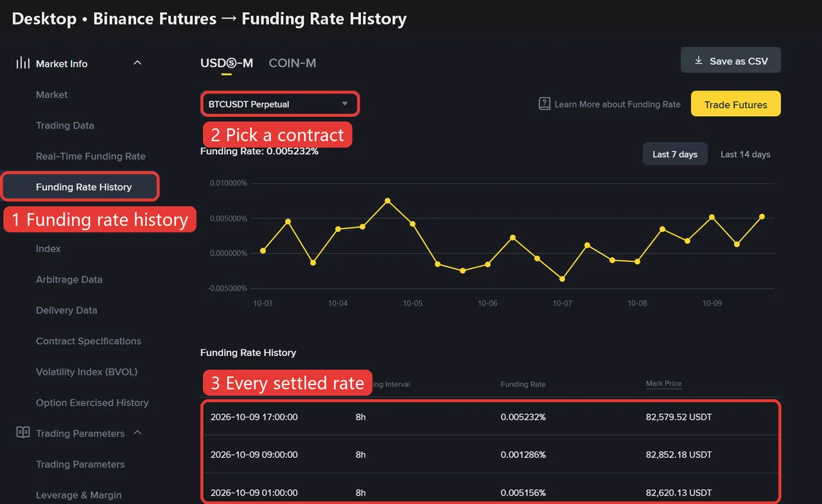Click the highest data point on the chart
The height and width of the screenshot is (504, 822).
pos(388,200)
